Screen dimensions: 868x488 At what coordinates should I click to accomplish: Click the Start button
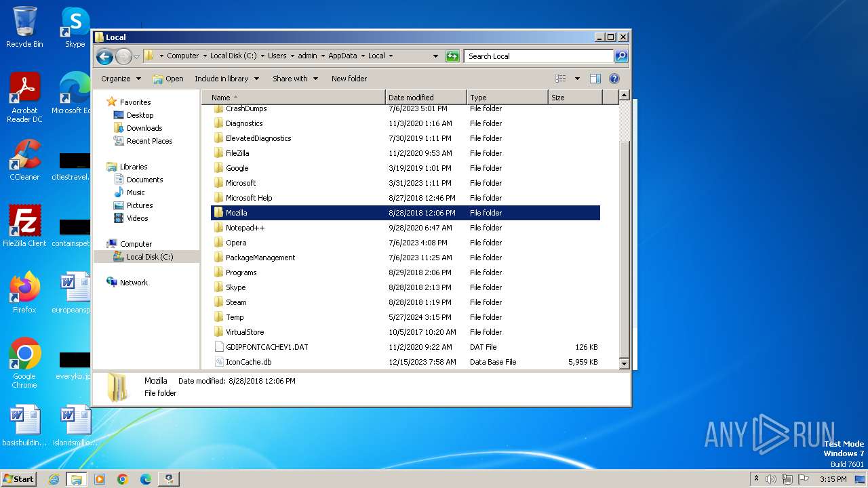[x=18, y=479]
